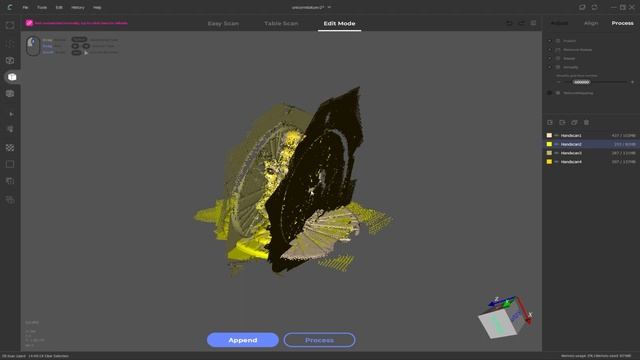
Task: Click the XYZ orientation cube
Action: pyautogui.click(x=506, y=317)
